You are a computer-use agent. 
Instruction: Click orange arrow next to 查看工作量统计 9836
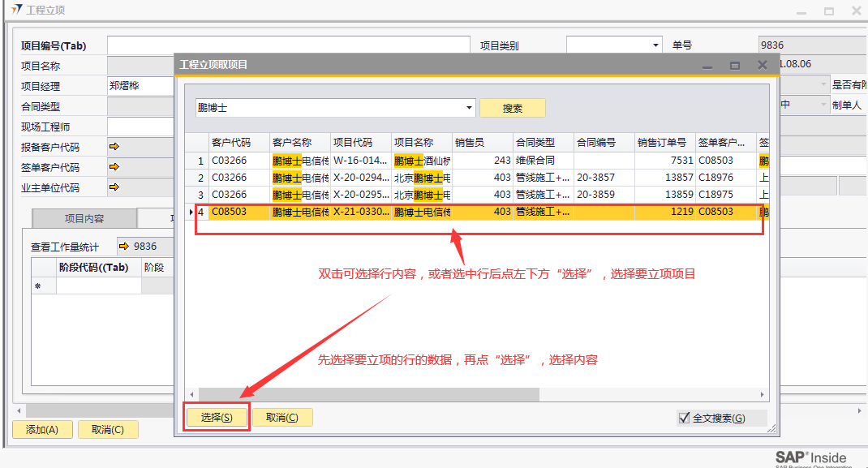(124, 247)
